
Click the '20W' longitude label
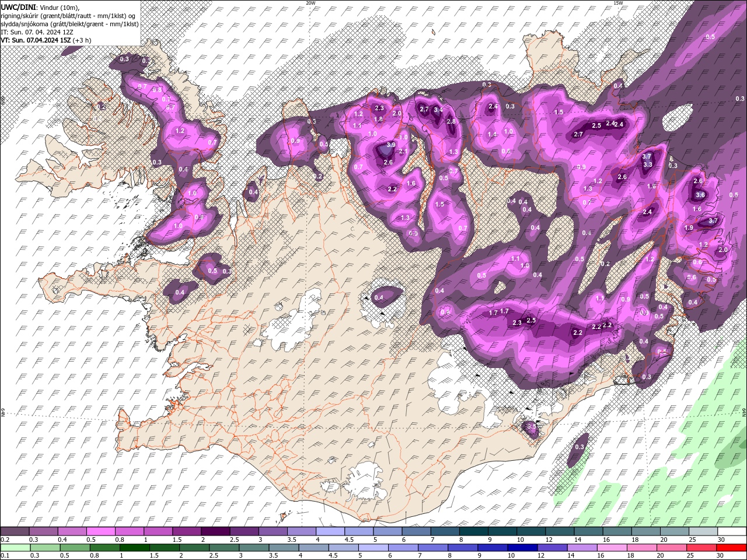click(310, 3)
